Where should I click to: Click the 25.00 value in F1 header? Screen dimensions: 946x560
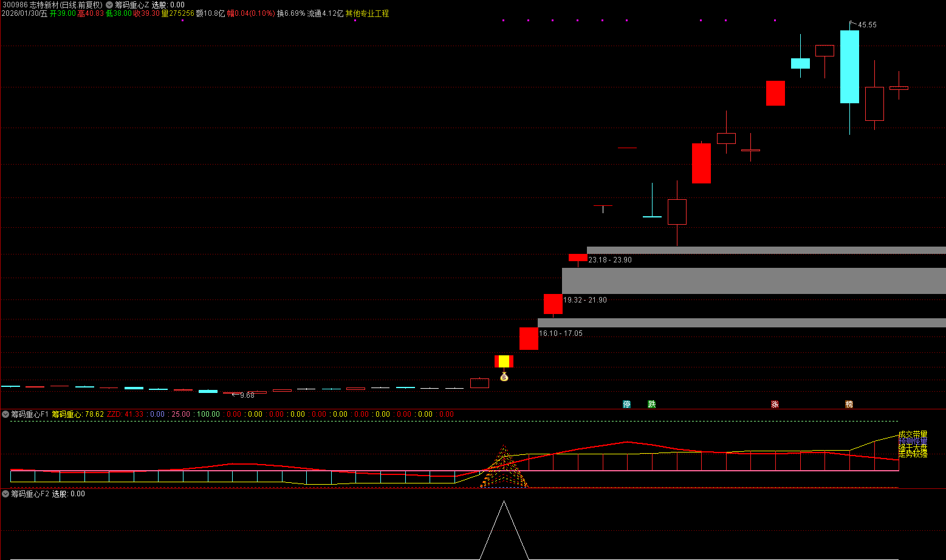coord(180,414)
